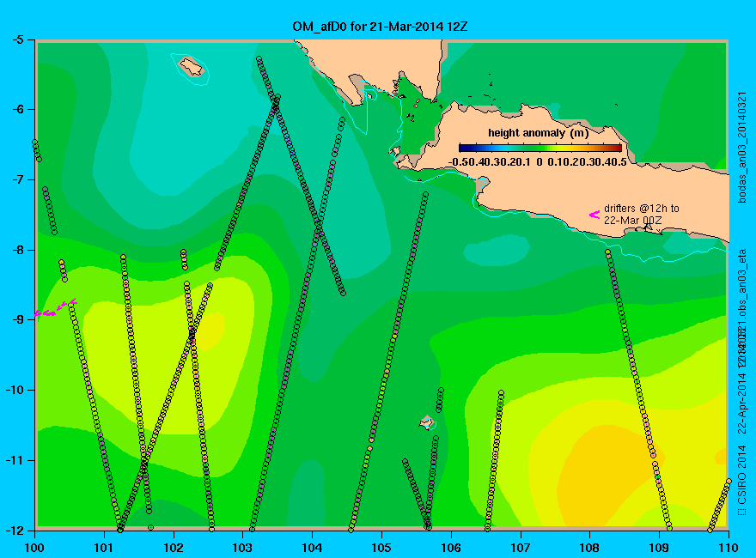Click the x-axis label 104
The image size is (756, 558).
[x=312, y=548]
